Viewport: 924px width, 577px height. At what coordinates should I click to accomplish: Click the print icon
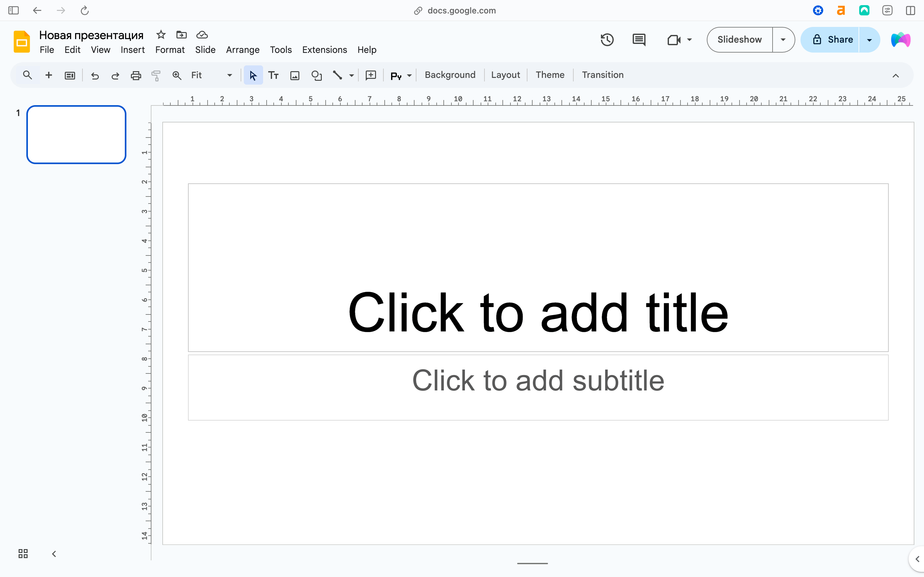135,75
